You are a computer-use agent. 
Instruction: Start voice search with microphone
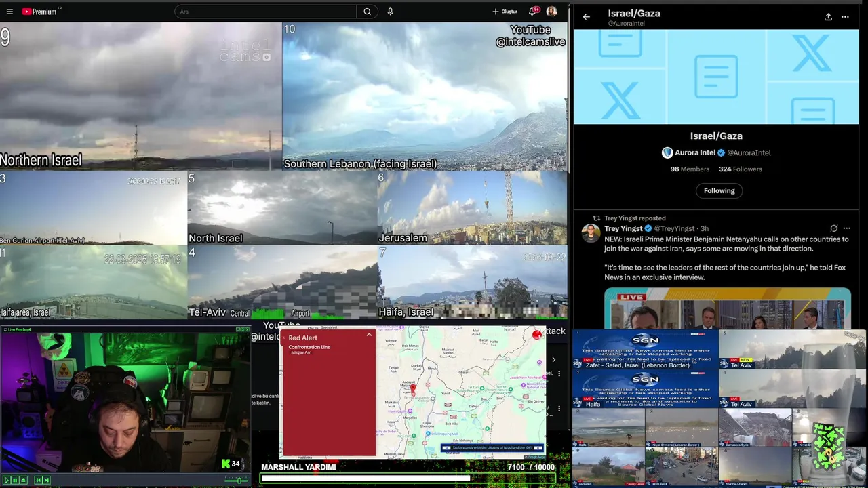[390, 12]
